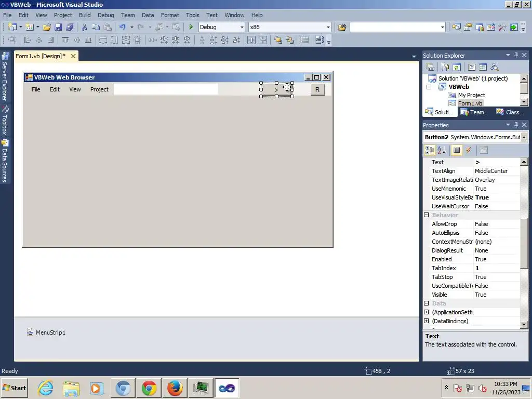This screenshot has height=399, width=532.
Task: Switch to Class View tab
Action: coord(510,112)
